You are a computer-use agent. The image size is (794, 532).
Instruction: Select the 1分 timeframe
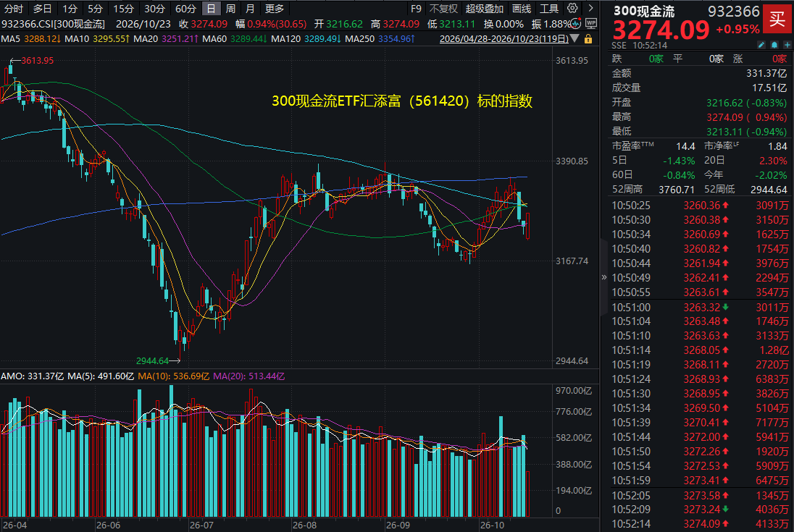point(70,9)
